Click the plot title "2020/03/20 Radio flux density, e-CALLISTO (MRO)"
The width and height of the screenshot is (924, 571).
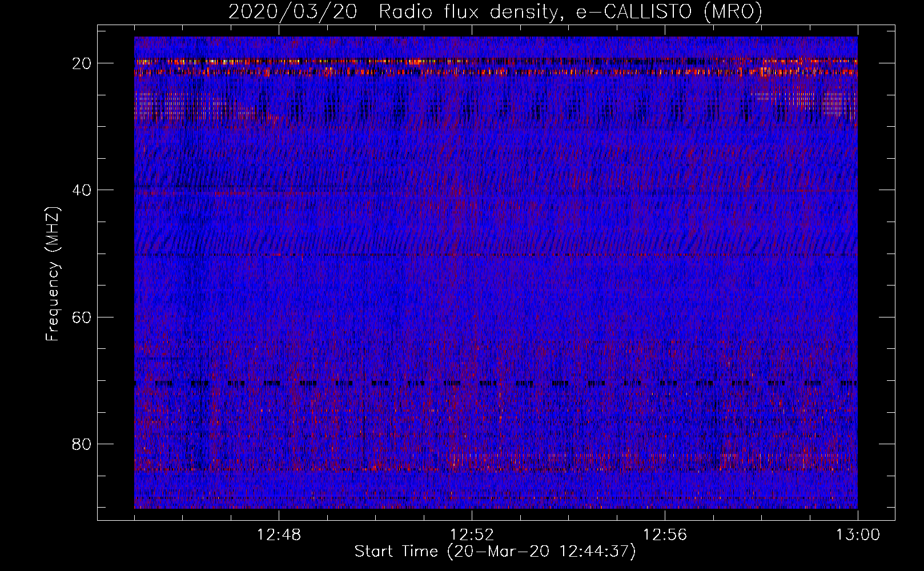[495, 11]
